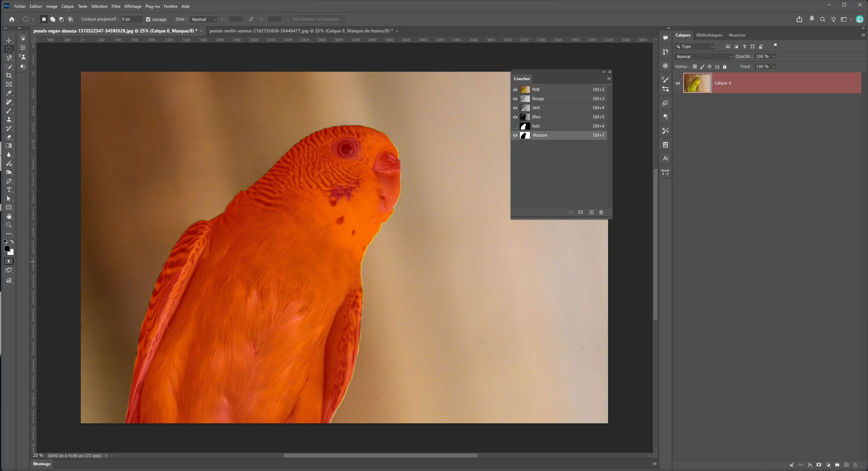Select the Crop tool in toolbar
868x471 pixels.
9,75
